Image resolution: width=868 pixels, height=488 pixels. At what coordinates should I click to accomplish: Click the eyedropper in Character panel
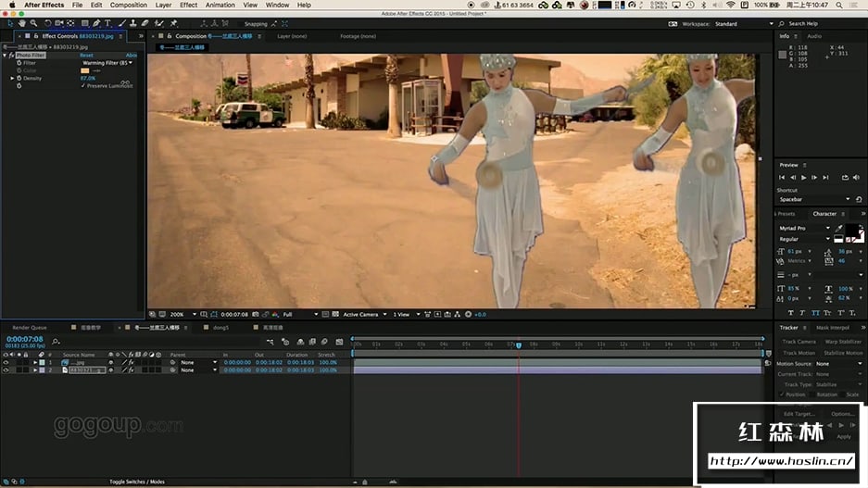(x=839, y=228)
